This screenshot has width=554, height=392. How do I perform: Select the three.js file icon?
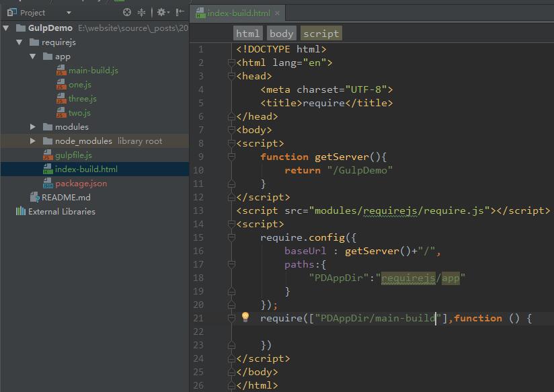[61, 98]
